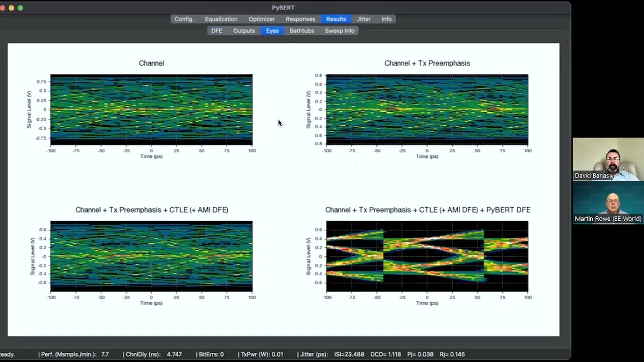The width and height of the screenshot is (644, 362).
Task: Click the Channel + Tx Preemphasis + CTLE (+ AMI DFE) eye plot
Action: 151,256
